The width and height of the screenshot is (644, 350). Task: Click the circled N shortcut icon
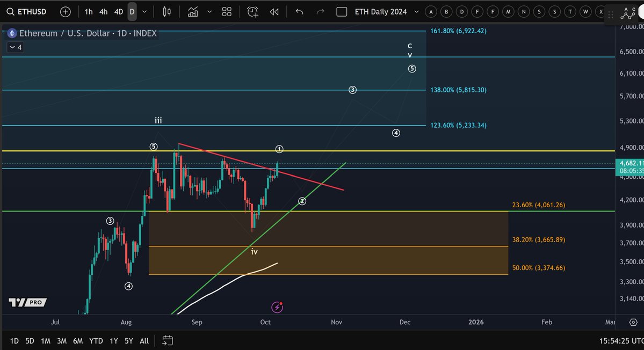coord(524,12)
